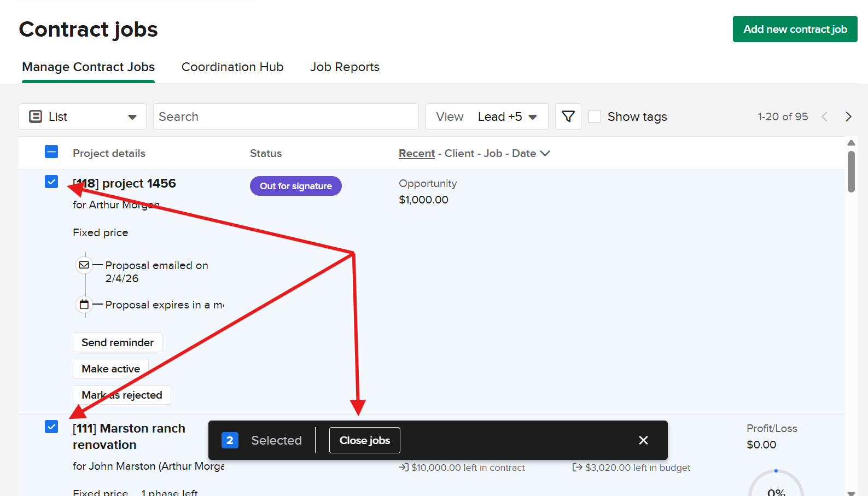Viewport: 868px width, 496px height.
Task: Click the Add new contract job button
Action: click(x=795, y=29)
